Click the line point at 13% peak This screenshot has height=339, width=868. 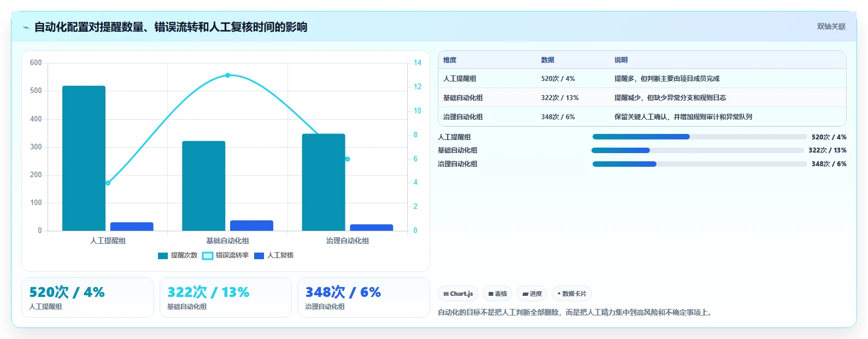(227, 75)
